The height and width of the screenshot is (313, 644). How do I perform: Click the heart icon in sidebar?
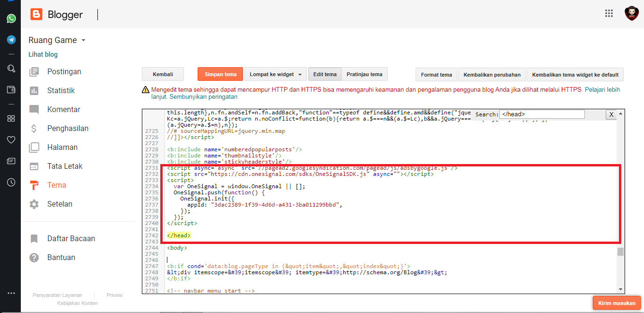tap(11, 139)
